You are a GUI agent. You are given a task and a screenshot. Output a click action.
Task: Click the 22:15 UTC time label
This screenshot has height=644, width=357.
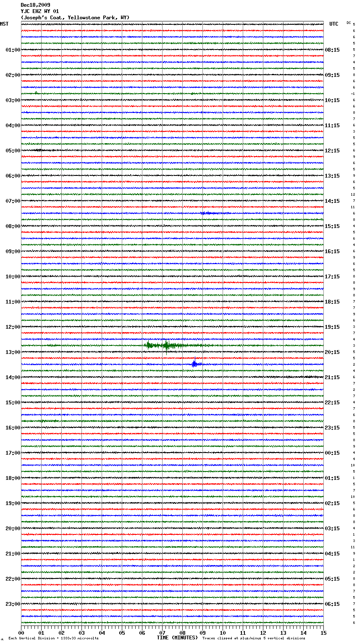(x=332, y=403)
